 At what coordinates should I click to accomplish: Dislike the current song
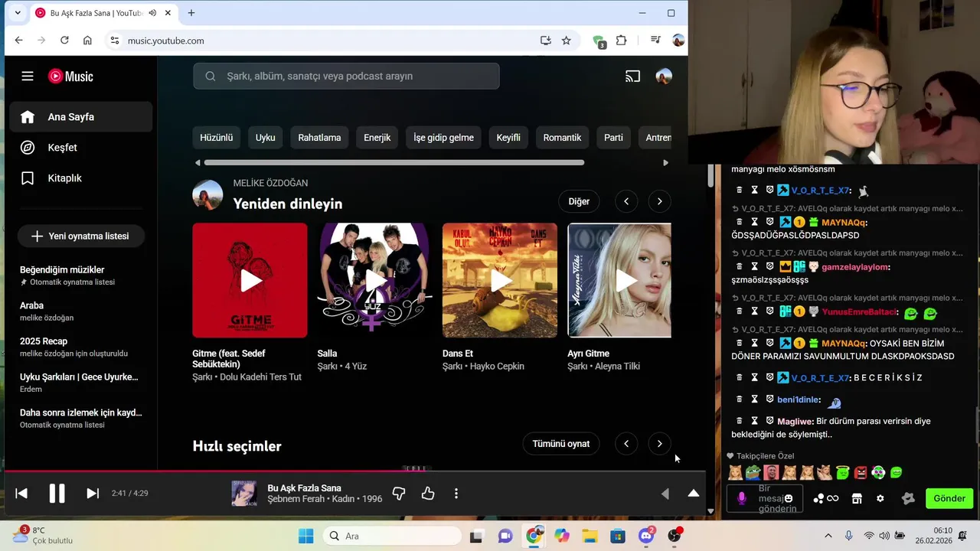(x=399, y=494)
